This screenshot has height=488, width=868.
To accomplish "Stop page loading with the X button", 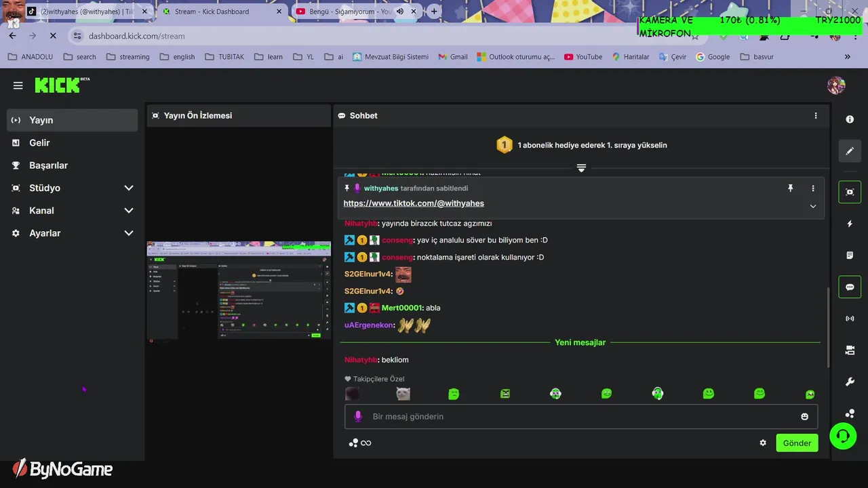I will [52, 36].
